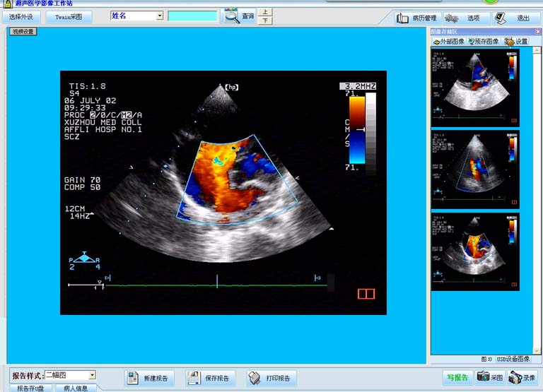
Task: Select the third stored ultrasound thumbnail
Action: click(x=475, y=252)
